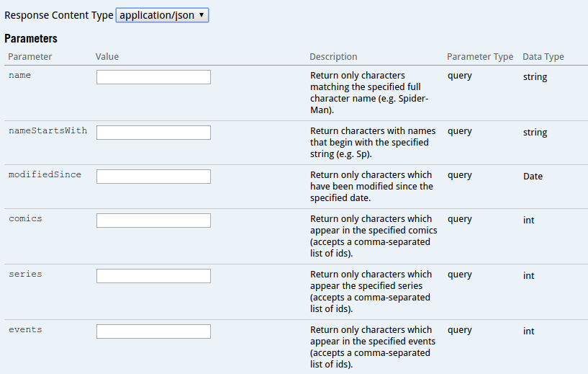Focus the nameStartsWith value input box
Screen dimensions: 588x374
[153, 133]
